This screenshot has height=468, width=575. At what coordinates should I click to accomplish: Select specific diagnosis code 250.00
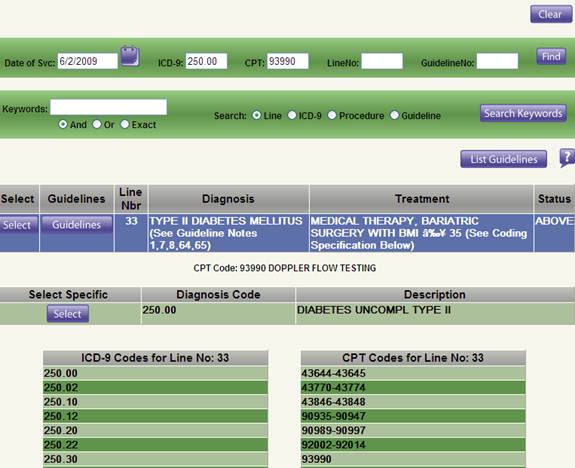(x=68, y=314)
